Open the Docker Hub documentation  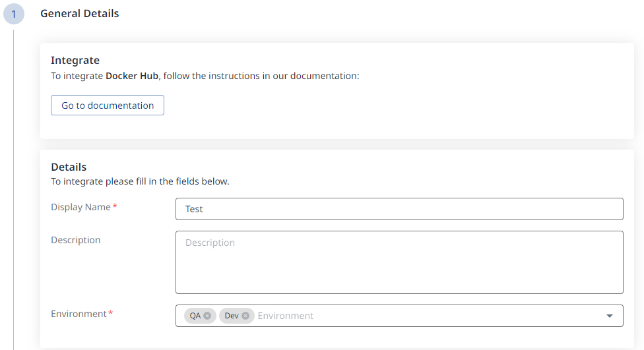pyautogui.click(x=108, y=105)
